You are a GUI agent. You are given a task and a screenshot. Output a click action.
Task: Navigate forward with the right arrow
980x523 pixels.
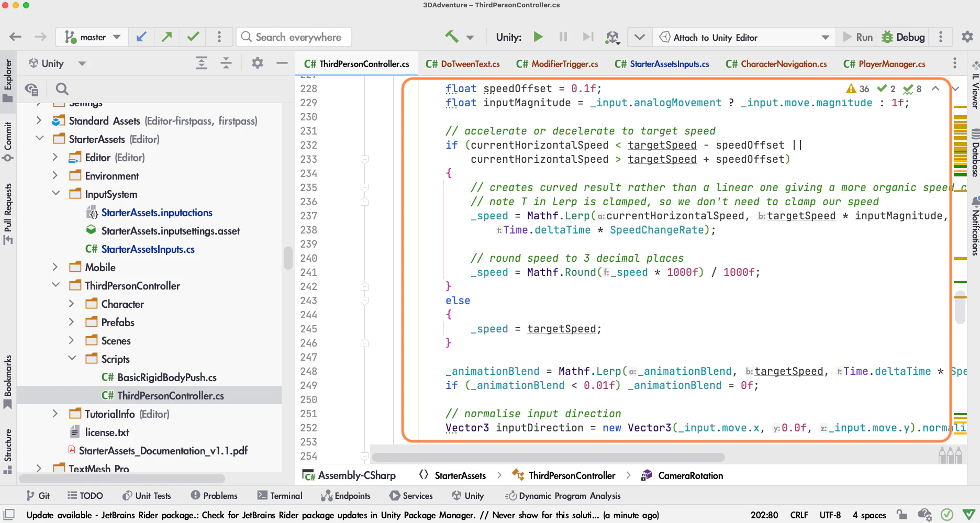coord(40,37)
